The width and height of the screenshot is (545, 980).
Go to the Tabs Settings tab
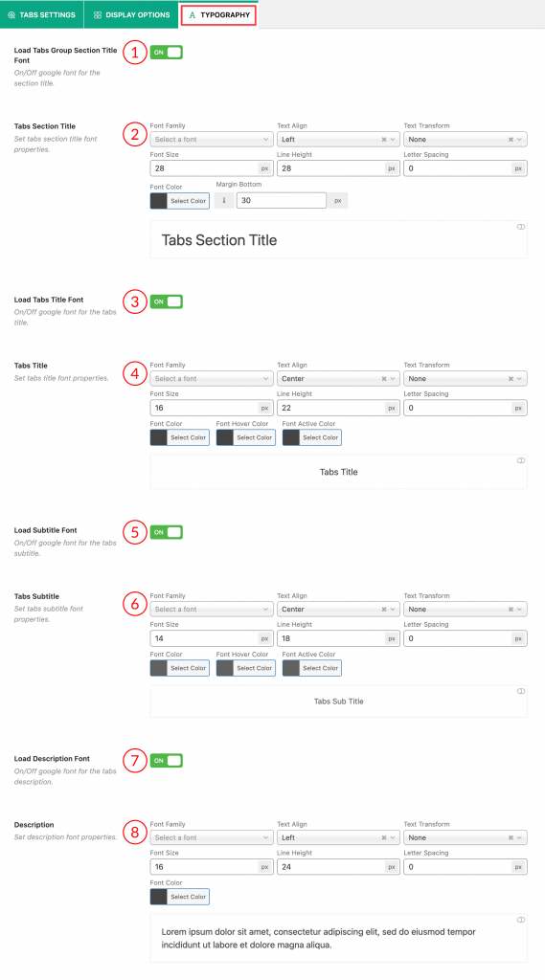(42, 15)
